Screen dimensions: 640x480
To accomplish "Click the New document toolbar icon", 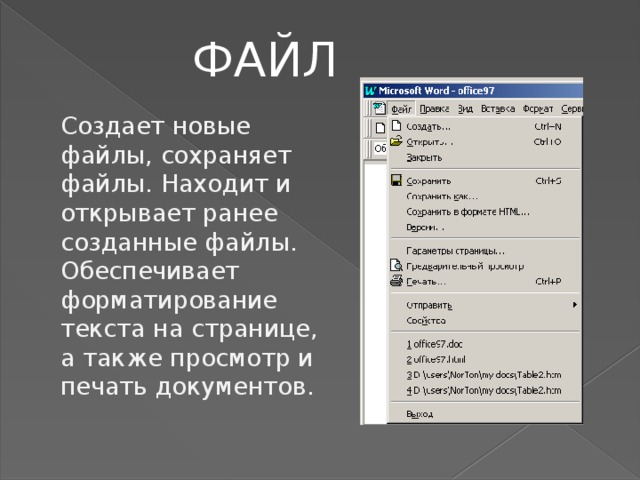I will (380, 128).
